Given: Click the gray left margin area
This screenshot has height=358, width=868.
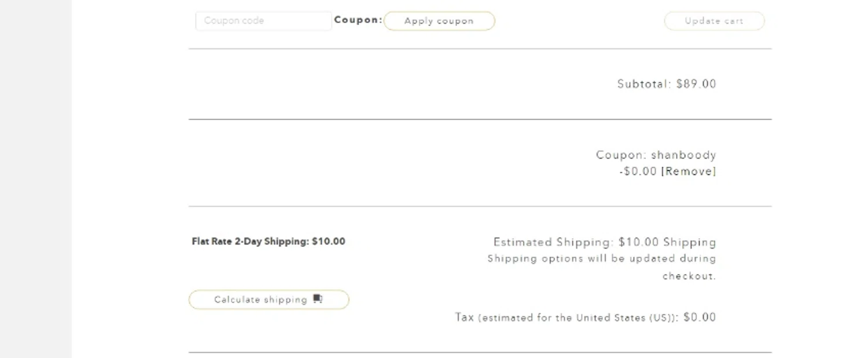Looking at the screenshot, I should click(35, 174).
